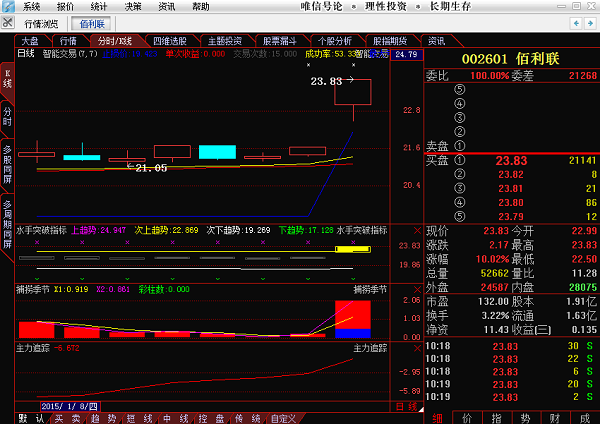Close the 水手突破指标 indicator panel
Image resolution: width=600 pixels, height=424 pixels.
417,230
